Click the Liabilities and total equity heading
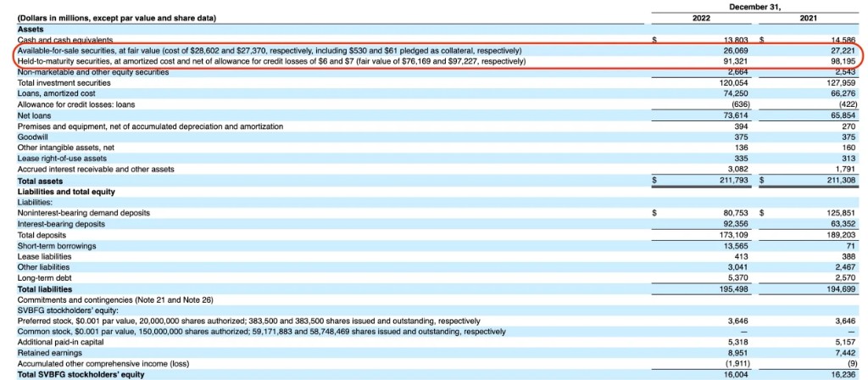This screenshot has width=868, height=380. coord(68,192)
